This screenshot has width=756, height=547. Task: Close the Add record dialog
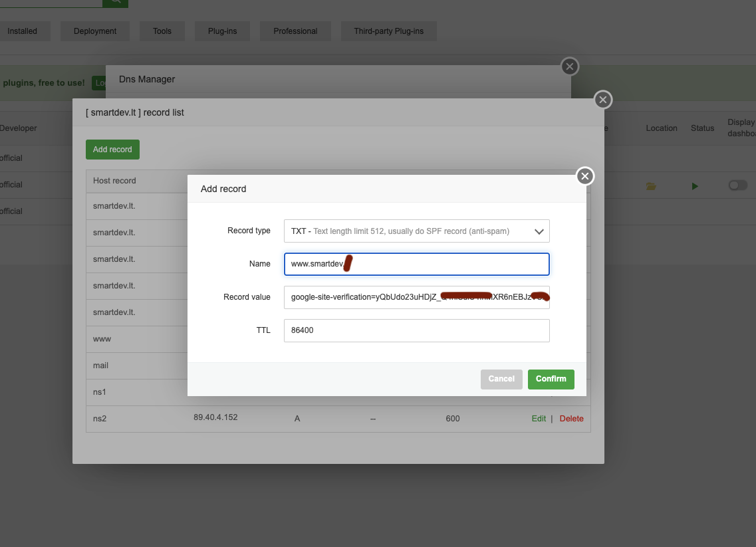click(x=585, y=176)
